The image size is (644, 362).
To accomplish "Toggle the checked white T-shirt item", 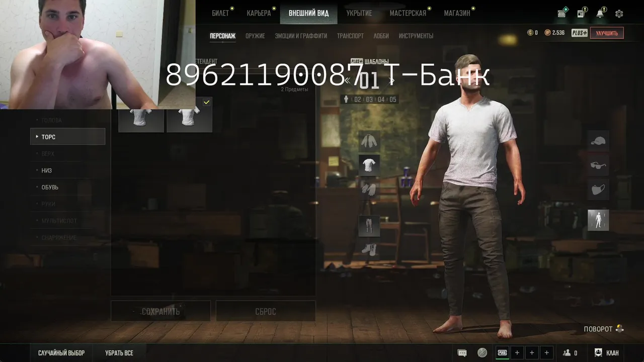I will [x=189, y=115].
